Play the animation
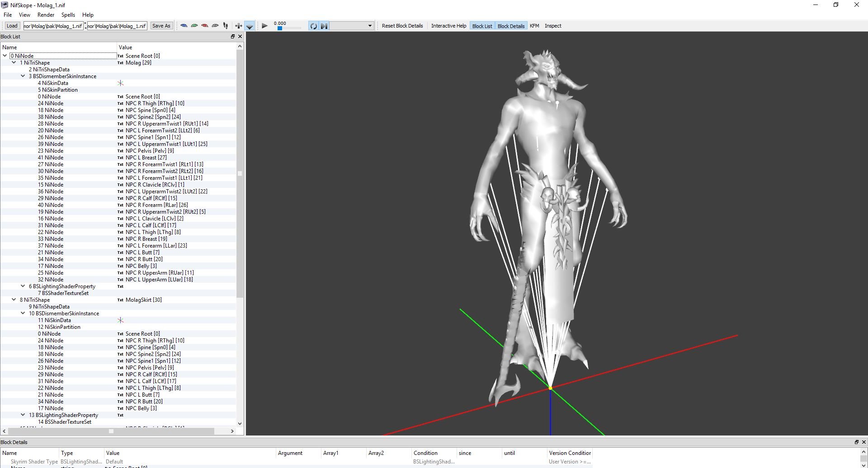Screen dimensions: 868x468 coord(265,26)
